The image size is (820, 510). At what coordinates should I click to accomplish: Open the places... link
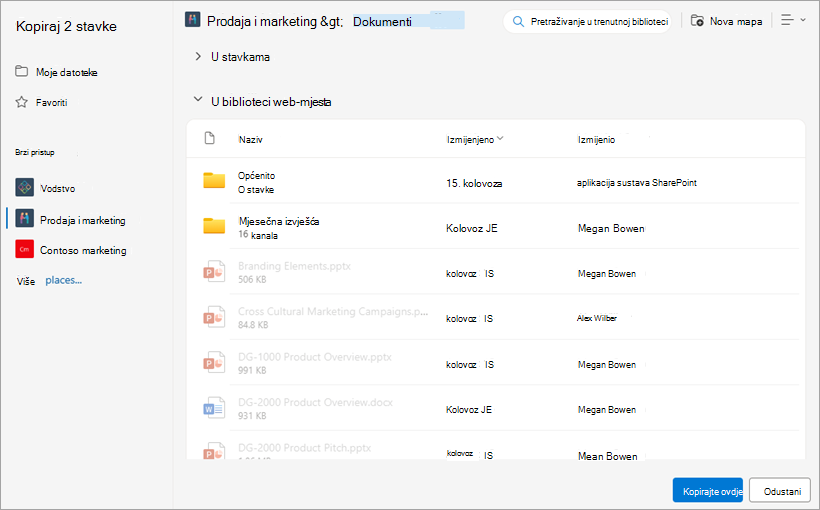tap(63, 280)
